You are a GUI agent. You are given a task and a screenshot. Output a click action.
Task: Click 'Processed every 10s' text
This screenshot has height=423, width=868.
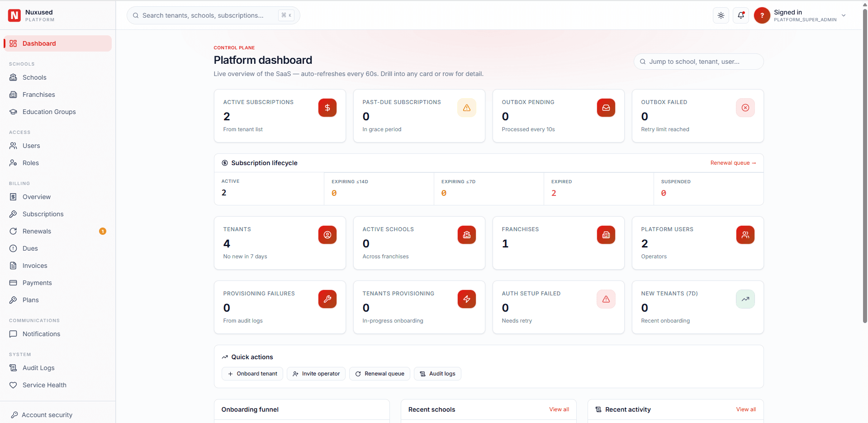pos(528,129)
